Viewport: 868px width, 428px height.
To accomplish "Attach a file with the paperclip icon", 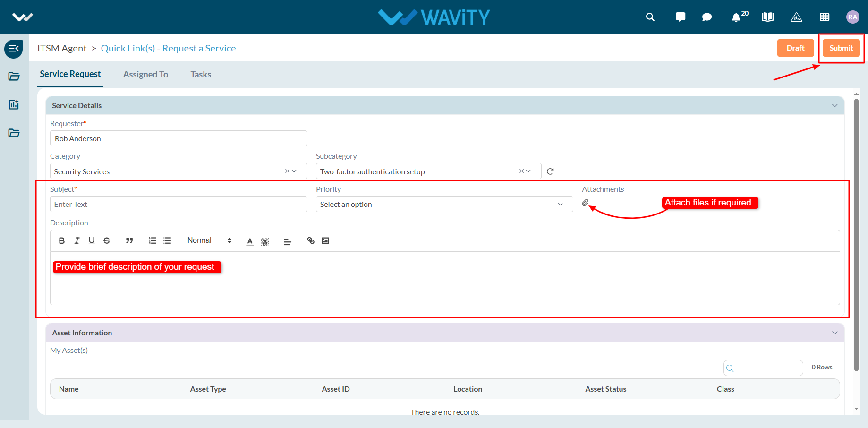I will (x=585, y=203).
